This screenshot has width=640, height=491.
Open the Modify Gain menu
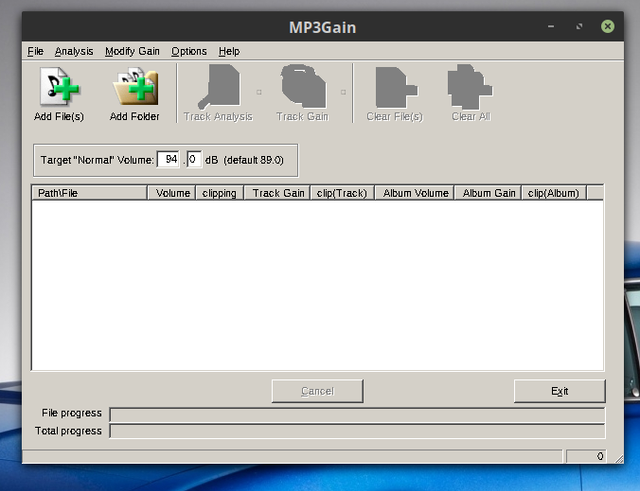[x=132, y=51]
